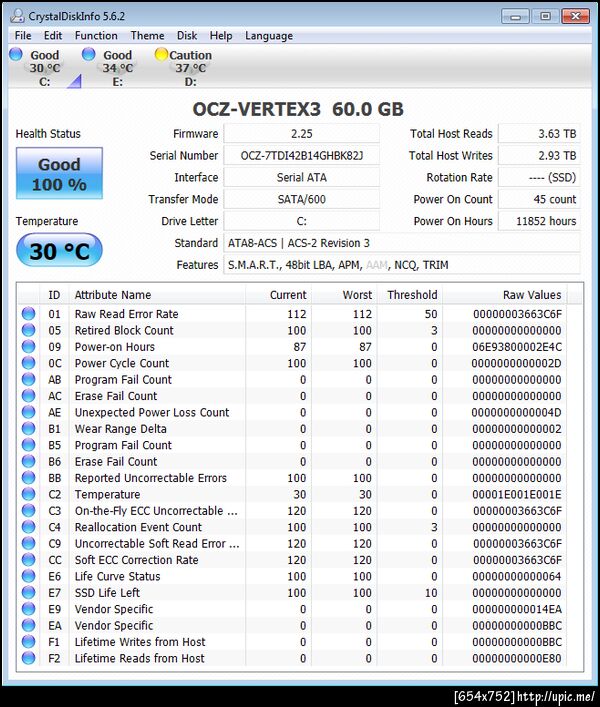This screenshot has height=707, width=600.
Task: Select the 37 °C drive D: entry
Action: (x=190, y=68)
